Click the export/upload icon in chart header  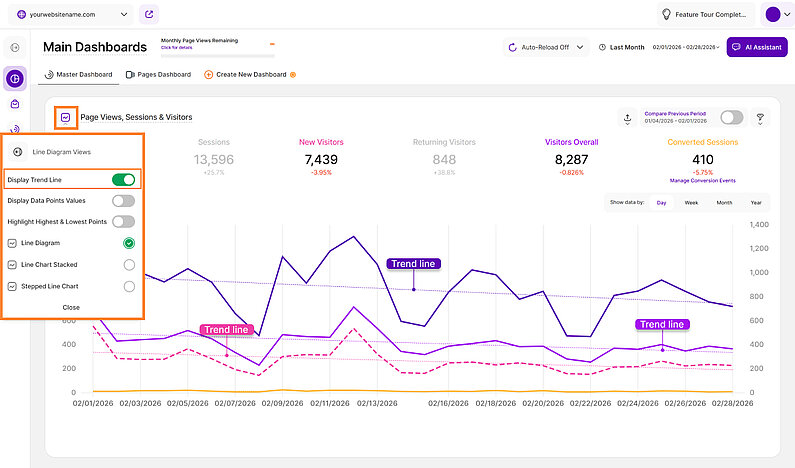coord(627,118)
